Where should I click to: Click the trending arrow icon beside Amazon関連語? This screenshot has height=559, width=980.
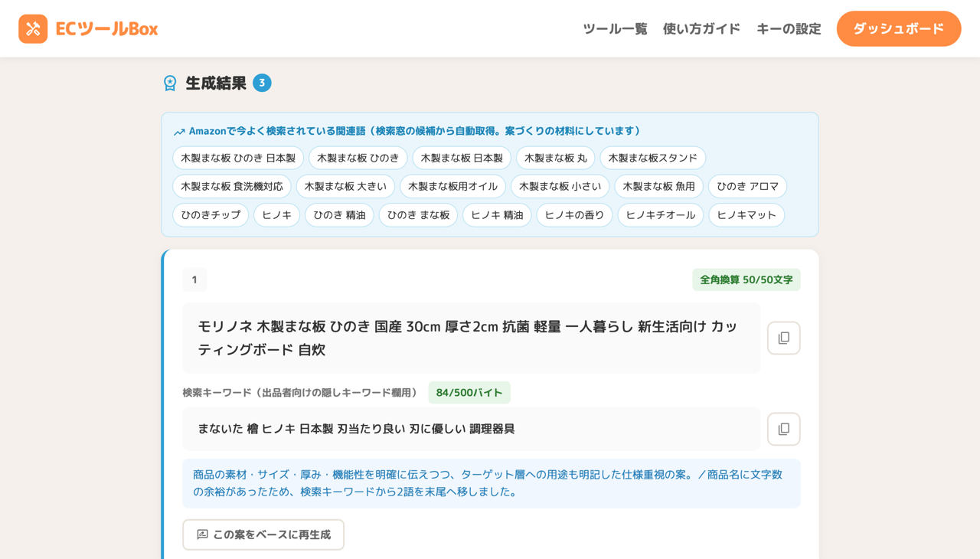point(179,132)
